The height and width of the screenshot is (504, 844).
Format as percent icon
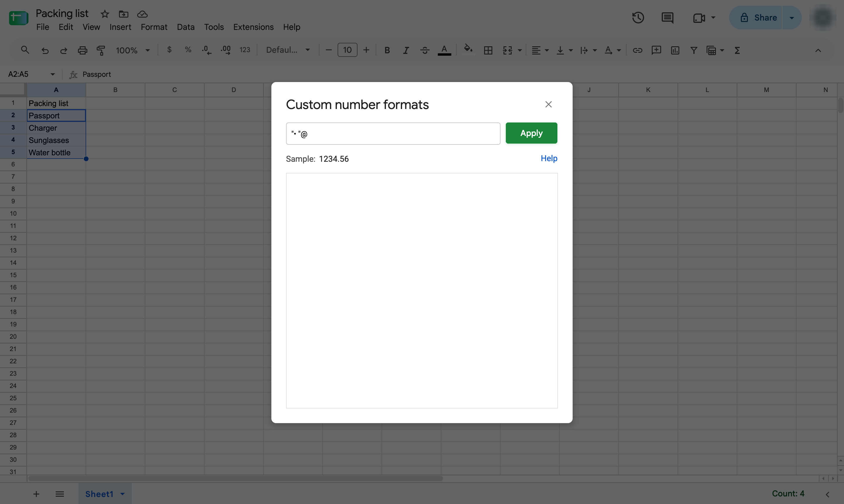click(x=188, y=50)
